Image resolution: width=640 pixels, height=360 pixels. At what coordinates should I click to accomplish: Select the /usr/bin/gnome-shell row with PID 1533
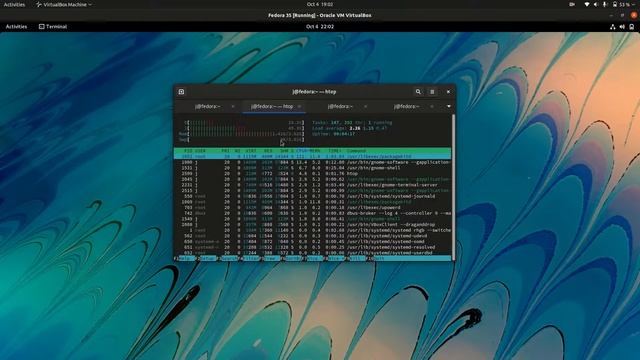[x=313, y=168]
